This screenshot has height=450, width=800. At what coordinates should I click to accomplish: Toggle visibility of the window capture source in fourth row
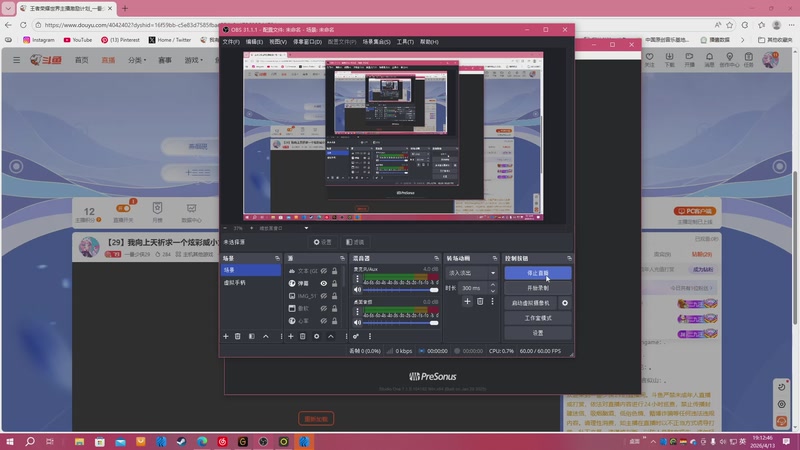click(x=323, y=308)
